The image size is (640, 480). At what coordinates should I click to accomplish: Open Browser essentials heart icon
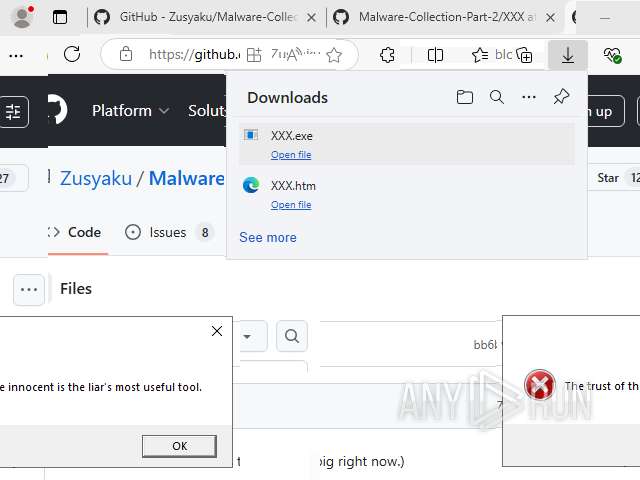point(612,55)
